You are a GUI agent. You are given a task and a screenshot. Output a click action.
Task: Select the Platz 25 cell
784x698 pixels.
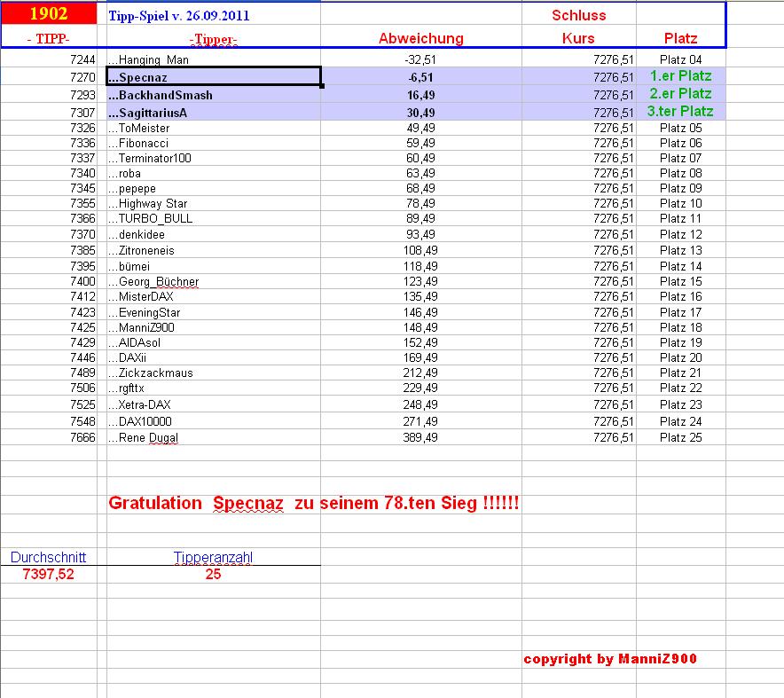[x=680, y=437]
